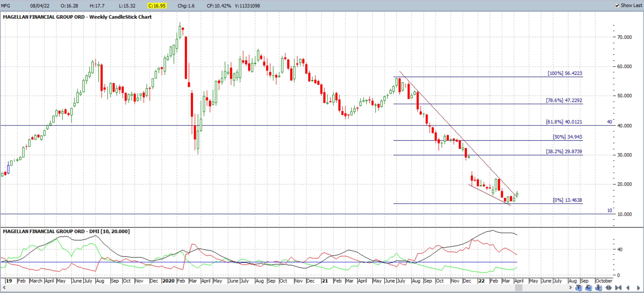Click the horizontal scrollbar left arrow
Image resolution: width=644 pixels, height=293 pixels.
(x=4, y=288)
